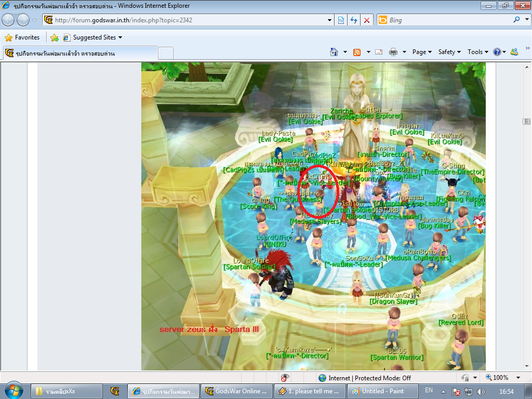Open the folder window in taskbar
The height and width of the screenshot is (399, 532).
66,391
